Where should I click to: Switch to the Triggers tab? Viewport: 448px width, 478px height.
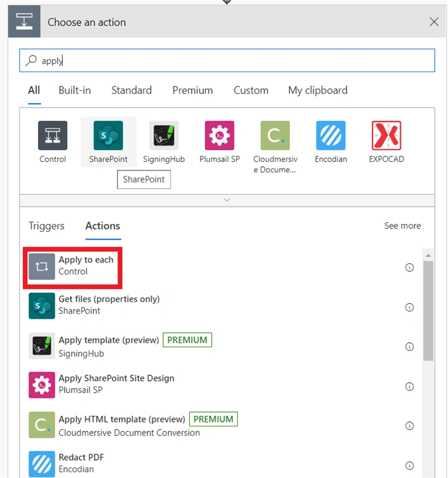coord(46,226)
